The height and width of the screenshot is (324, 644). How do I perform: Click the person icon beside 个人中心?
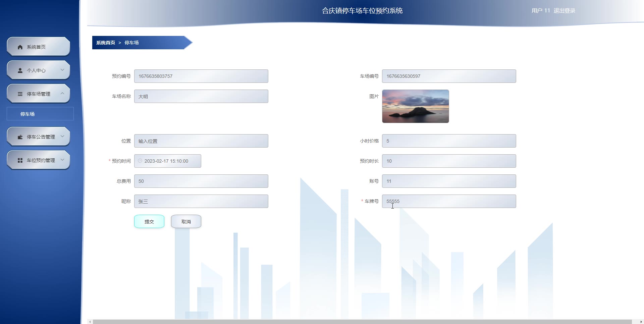[20, 70]
